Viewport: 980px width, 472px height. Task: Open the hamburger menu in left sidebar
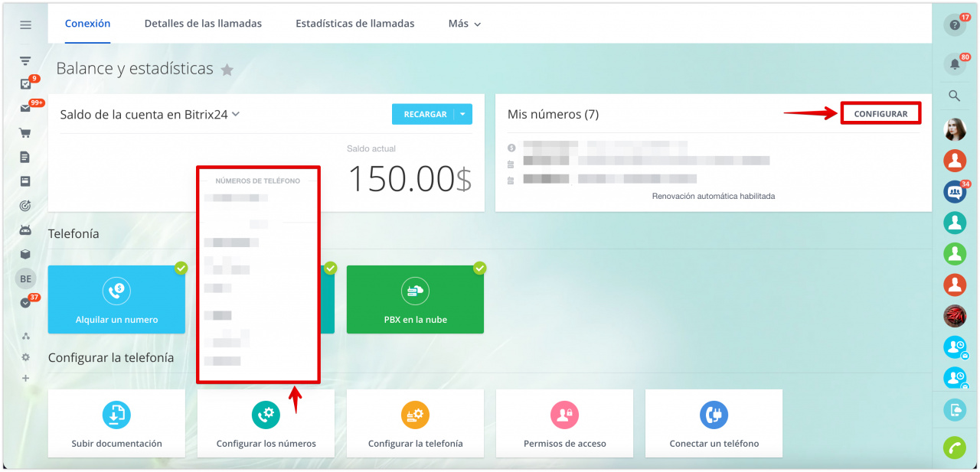[25, 24]
